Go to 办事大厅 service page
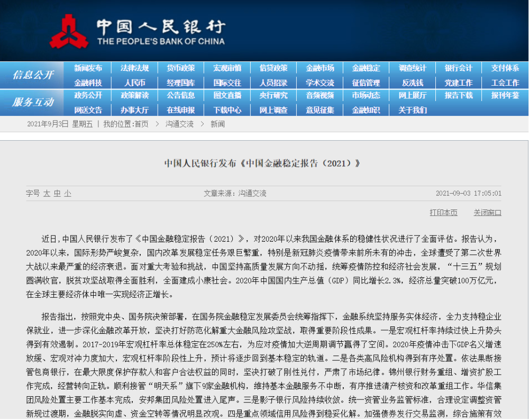This screenshot has height=420, width=529. coord(134,110)
